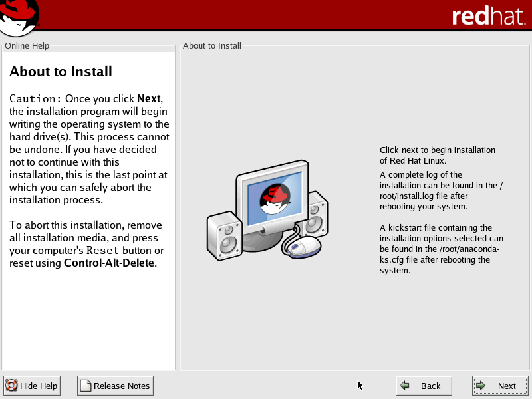Click the 'Online Help' frame label
532x399 pixels.
pos(27,45)
